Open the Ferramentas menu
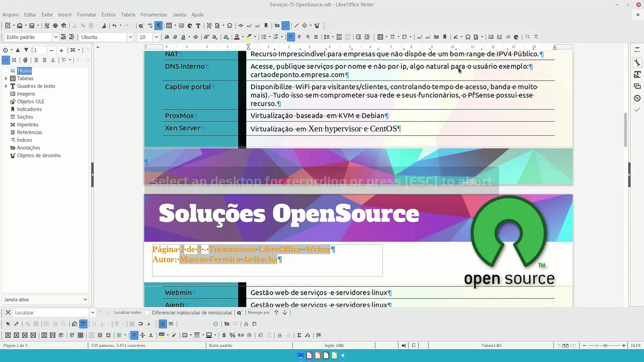The height and width of the screenshot is (362, 644). click(154, 15)
